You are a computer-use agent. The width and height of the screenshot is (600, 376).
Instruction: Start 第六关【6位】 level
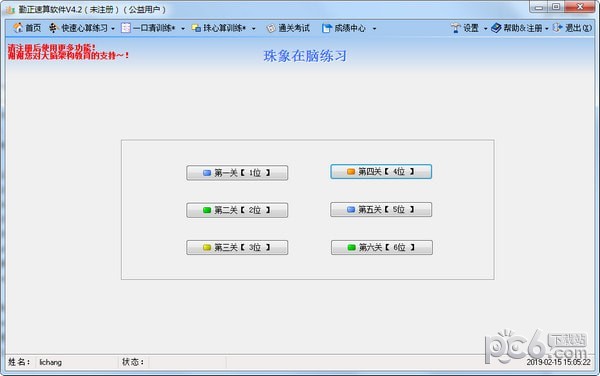coord(382,247)
